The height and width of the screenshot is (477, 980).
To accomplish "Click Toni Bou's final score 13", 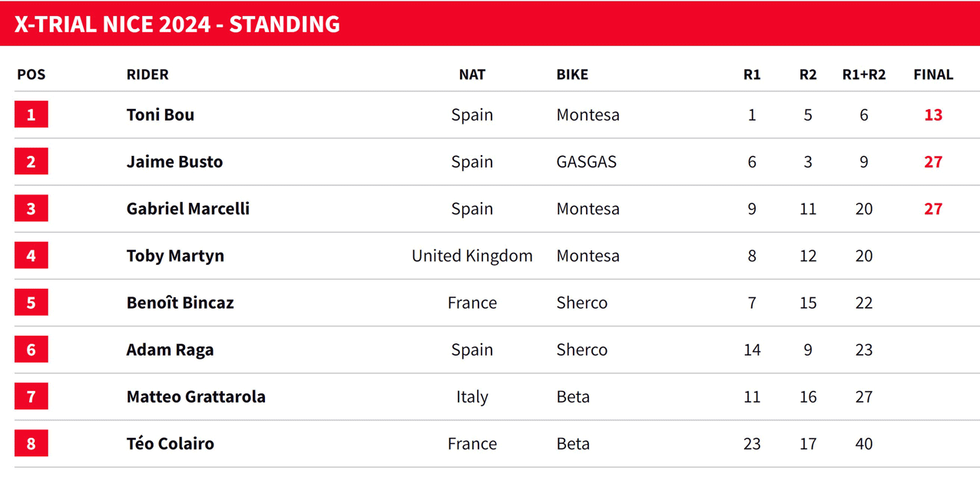I will pos(933,114).
